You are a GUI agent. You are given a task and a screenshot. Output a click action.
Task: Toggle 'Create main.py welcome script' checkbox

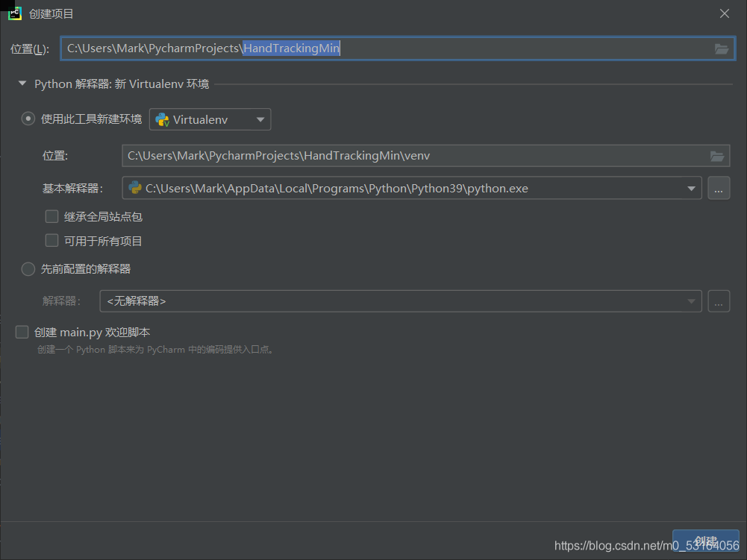click(x=22, y=332)
